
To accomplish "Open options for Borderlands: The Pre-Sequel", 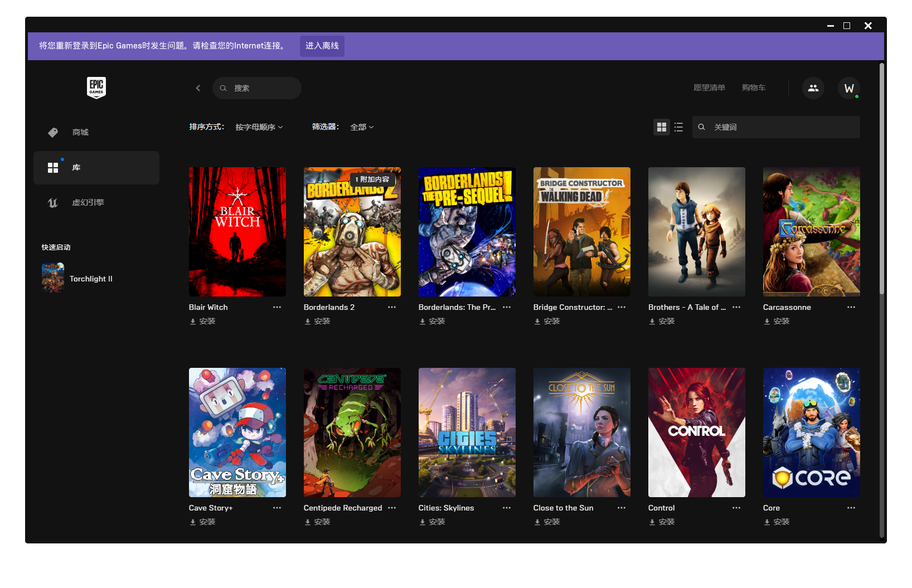I will [x=507, y=307].
